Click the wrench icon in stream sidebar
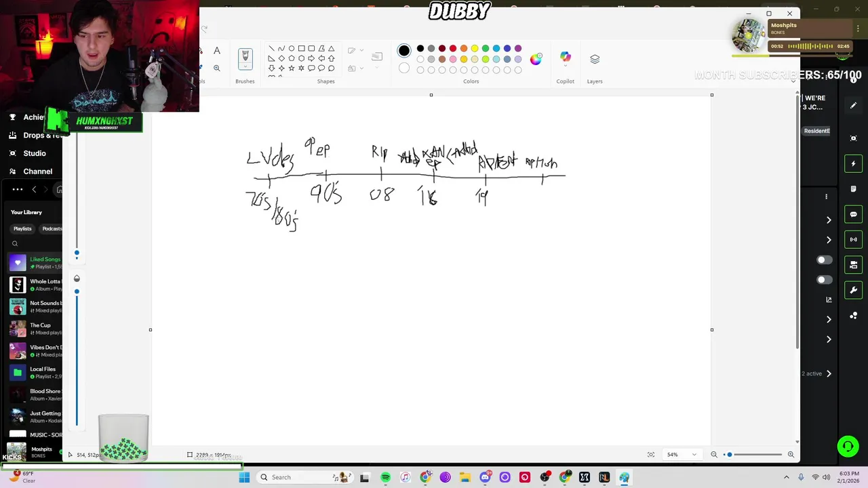868x488 pixels. pos(853,290)
